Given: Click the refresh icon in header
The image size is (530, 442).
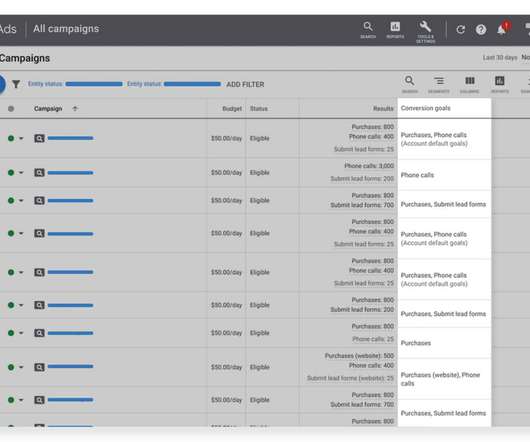Looking at the screenshot, I should click(460, 30).
